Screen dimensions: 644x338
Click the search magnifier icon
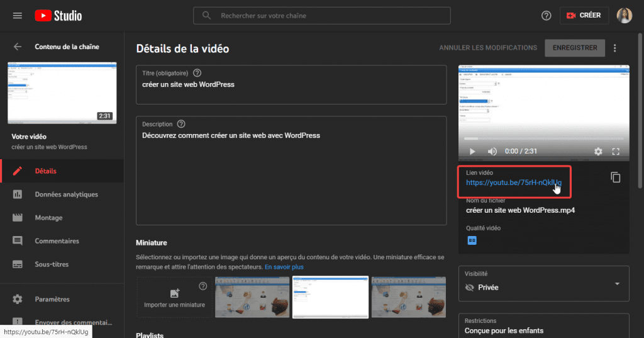(206, 16)
